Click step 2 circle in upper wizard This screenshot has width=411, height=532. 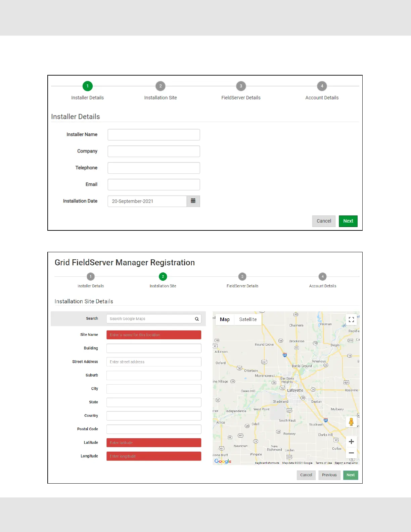click(161, 86)
